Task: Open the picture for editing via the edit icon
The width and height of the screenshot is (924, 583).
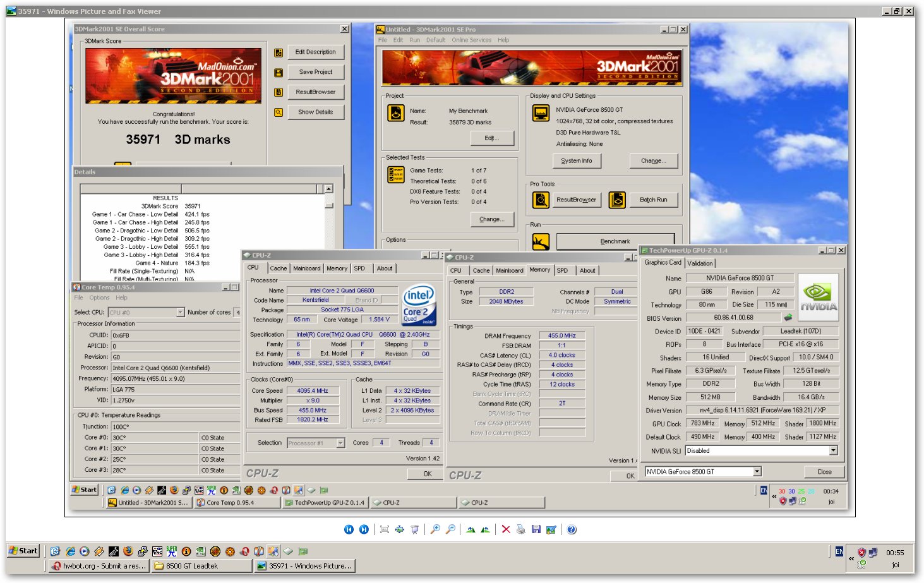Action: click(x=551, y=529)
